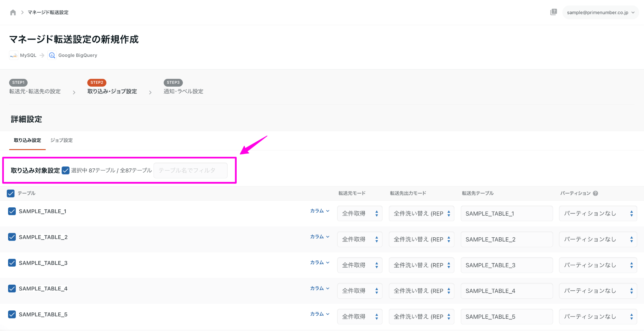The image size is (644, 331).
Task: Go to STEP3 通知・ラベル設定
Action: (x=183, y=87)
